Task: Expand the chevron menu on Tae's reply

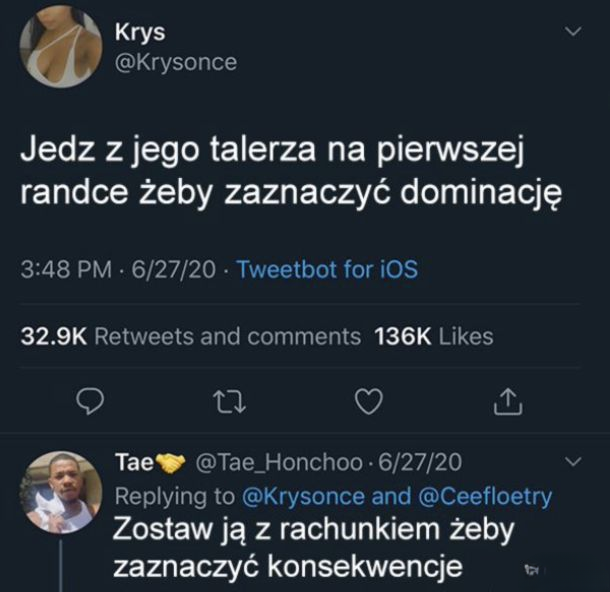Action: pos(573,462)
